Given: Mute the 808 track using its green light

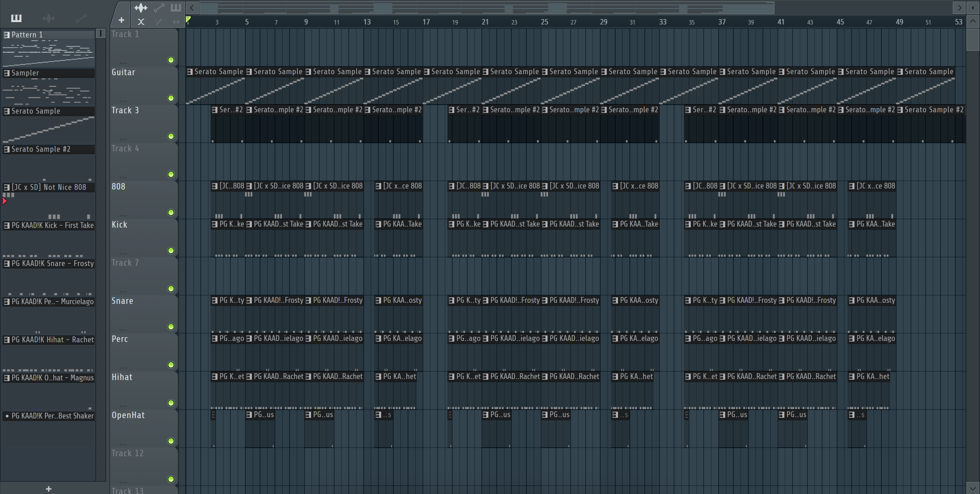Looking at the screenshot, I should 171,213.
